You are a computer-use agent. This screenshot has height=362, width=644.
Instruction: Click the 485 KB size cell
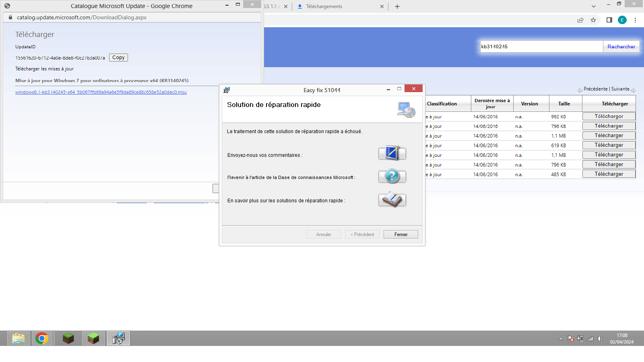point(559,175)
